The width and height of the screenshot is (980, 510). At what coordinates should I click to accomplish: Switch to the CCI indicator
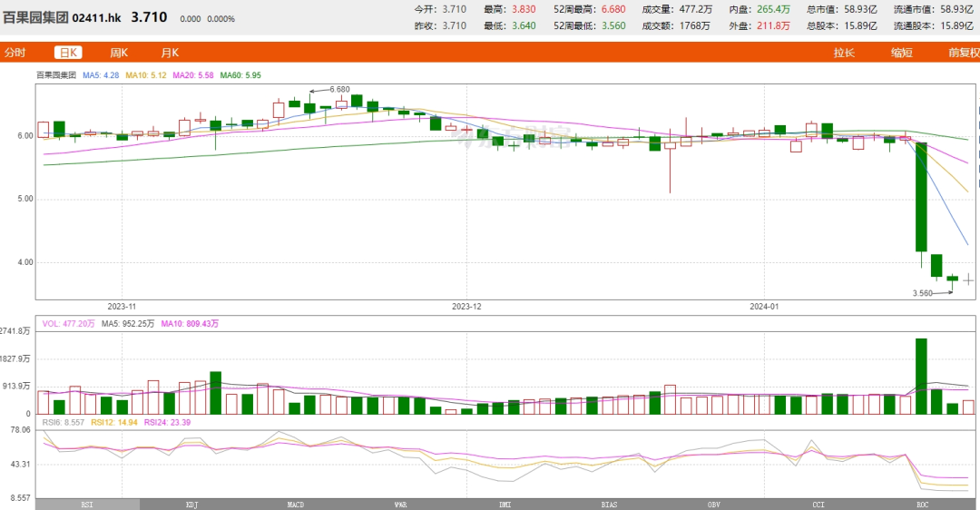(x=818, y=504)
